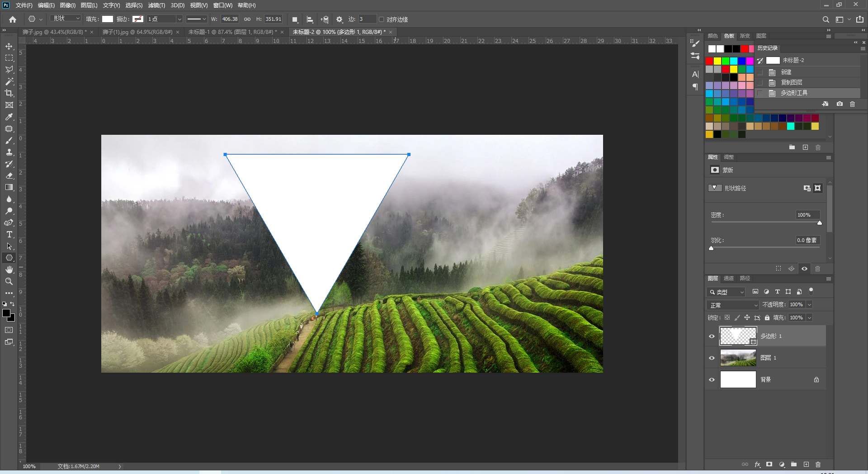Switch to the 渐变 panel tab
Screen dimensions: 868x474
[x=745, y=36]
